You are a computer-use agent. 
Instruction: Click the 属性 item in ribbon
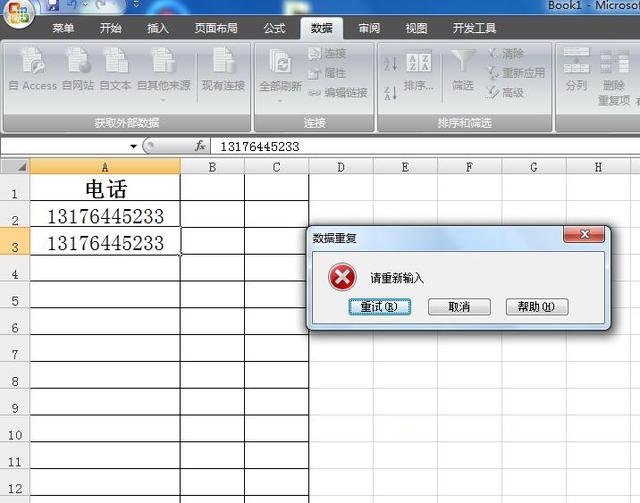pos(327,73)
